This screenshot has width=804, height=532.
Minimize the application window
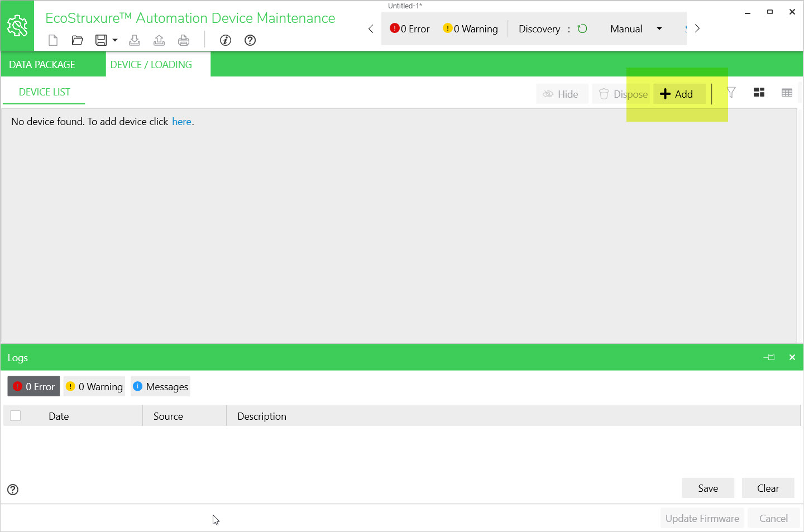(x=748, y=12)
